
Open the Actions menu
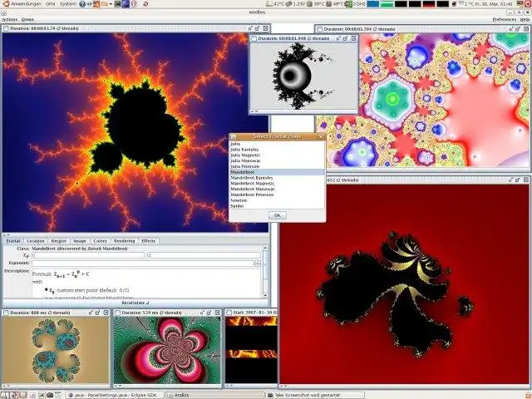click(8, 18)
